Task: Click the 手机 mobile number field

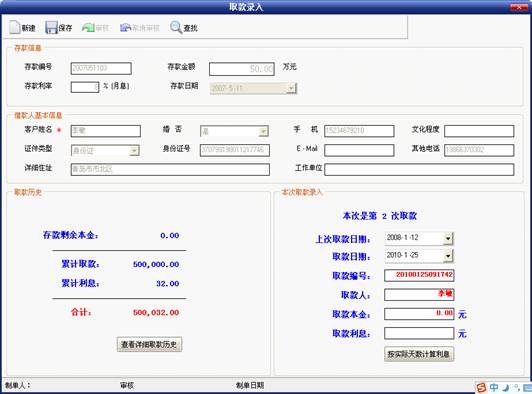Action: tap(359, 131)
